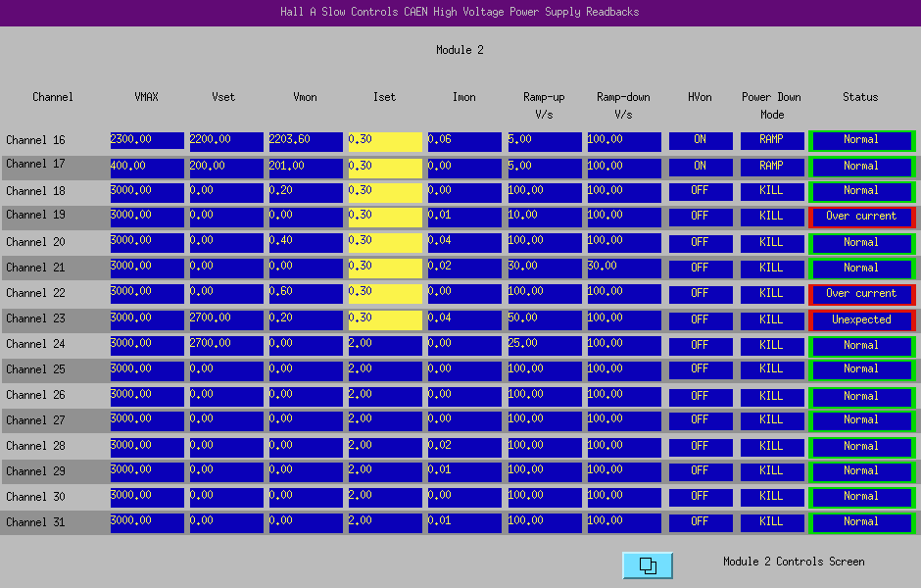Select the CAEN High Voltage title bar
921x588 pixels.
(x=460, y=13)
